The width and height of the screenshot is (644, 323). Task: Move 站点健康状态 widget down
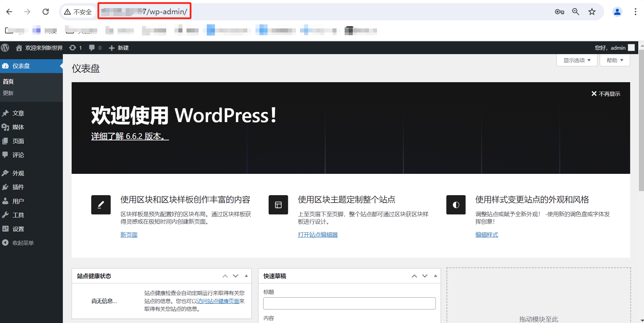[x=236, y=276]
